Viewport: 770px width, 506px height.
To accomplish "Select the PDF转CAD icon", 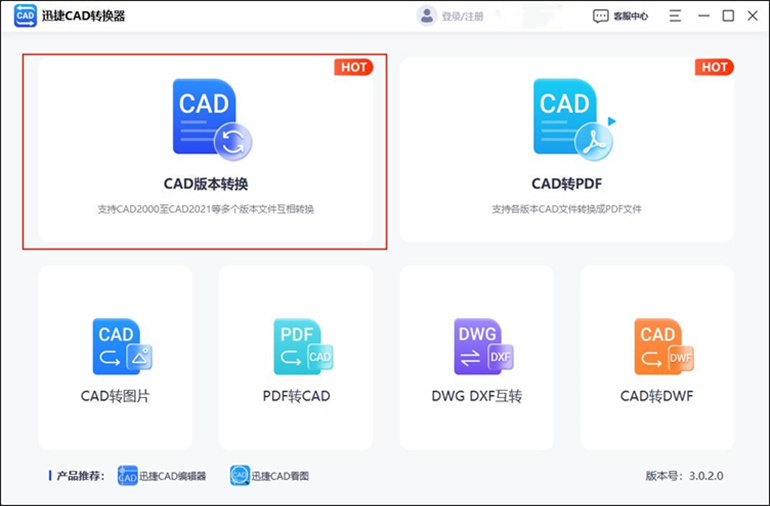I will pyautogui.click(x=303, y=346).
